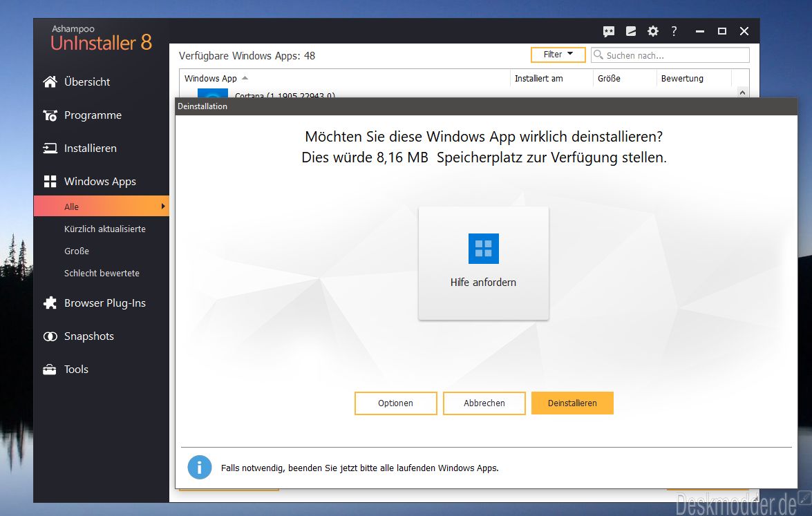Click the Installieren sidebar icon

tap(50, 149)
